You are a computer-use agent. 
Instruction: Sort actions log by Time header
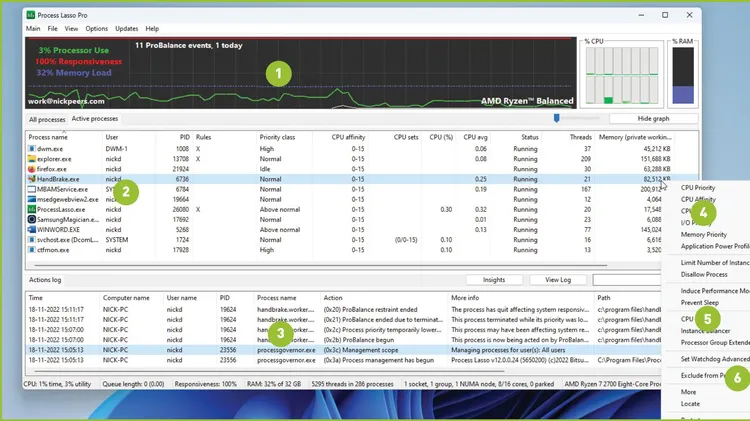pyautogui.click(x=36, y=298)
